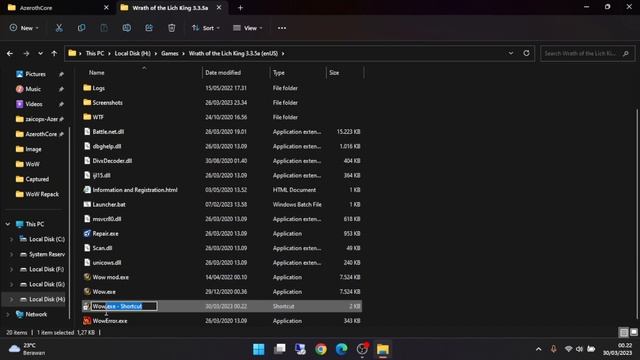Image resolution: width=640 pixels, height=360 pixels.
Task: Open Pictures in Quick access
Action: click(36, 74)
